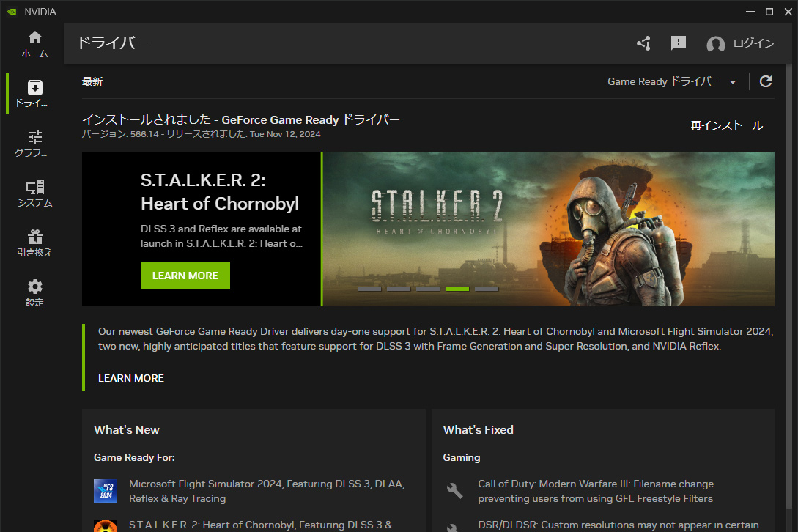Click the 再インストール reinstall button
Image resolution: width=798 pixels, height=532 pixels.
727,125
